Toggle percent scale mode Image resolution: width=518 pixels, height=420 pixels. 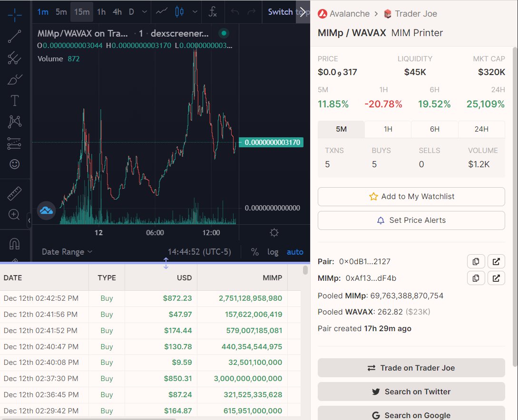coord(254,252)
